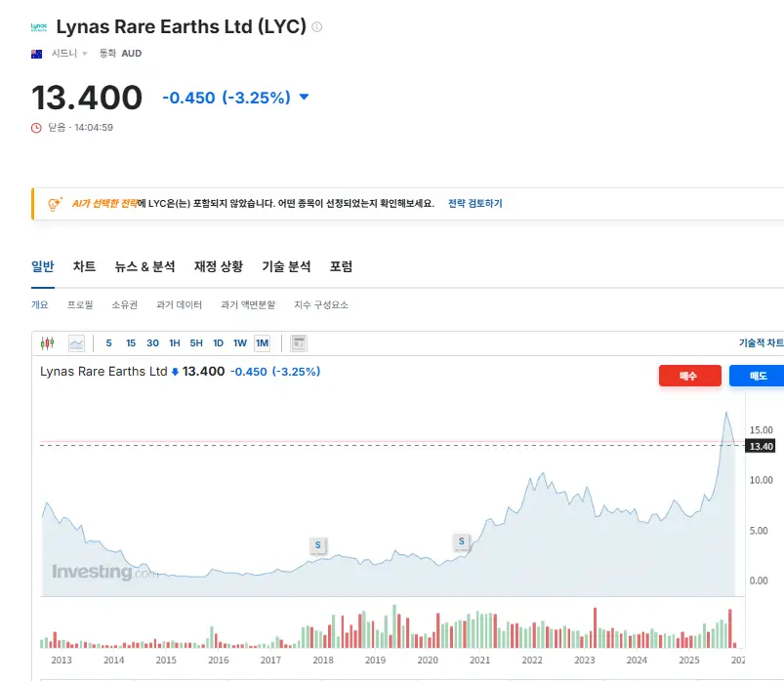Viewport: 784px width, 681px height.
Task: Click the Lynas company logo
Action: coord(39,26)
